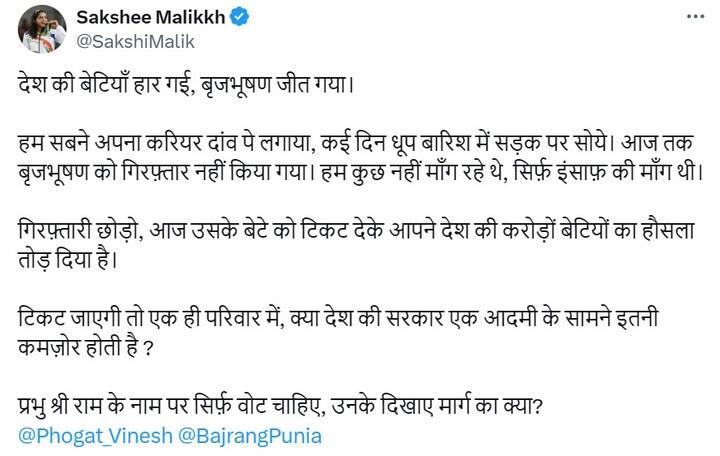Open the @Phogat_Vinesh mention
The image size is (720, 456).
coord(94,437)
